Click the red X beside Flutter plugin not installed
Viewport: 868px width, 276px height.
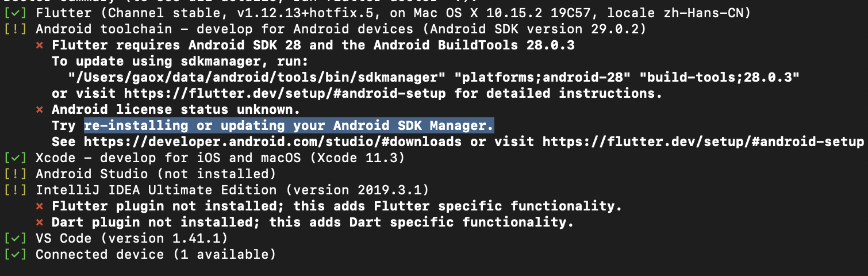point(39,206)
